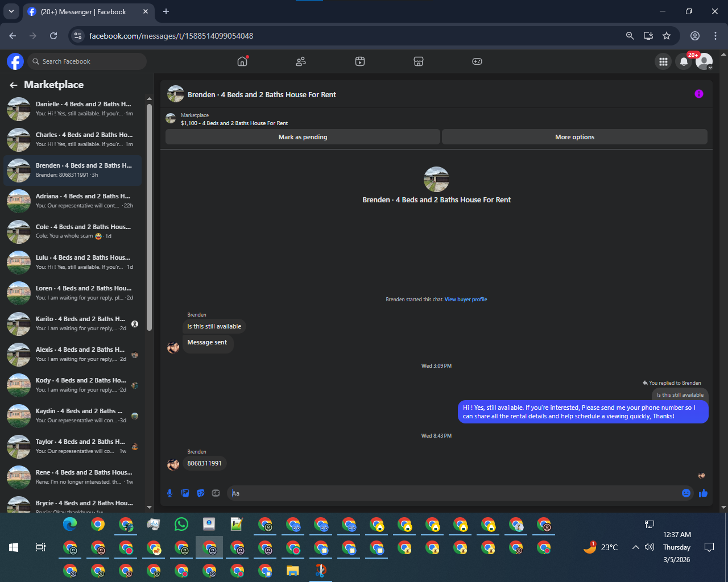Open the Marketplace storefront icon
This screenshot has height=582, width=728.
tap(419, 61)
